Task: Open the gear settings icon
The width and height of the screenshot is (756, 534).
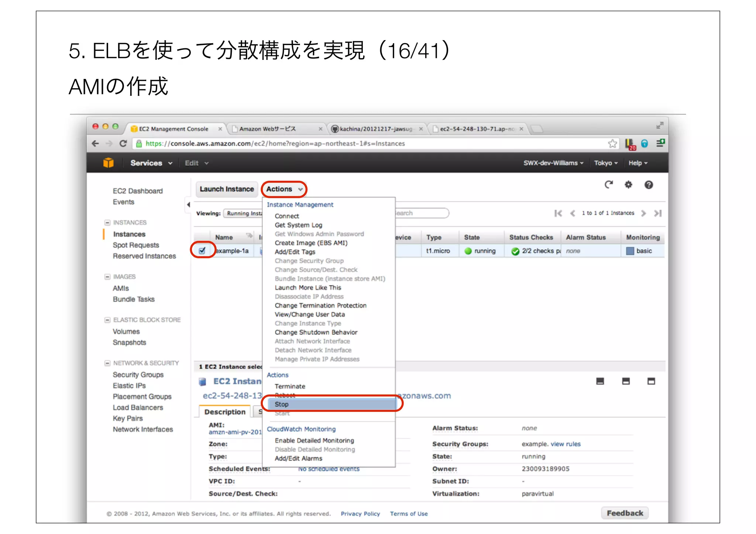Action: pyautogui.click(x=628, y=185)
